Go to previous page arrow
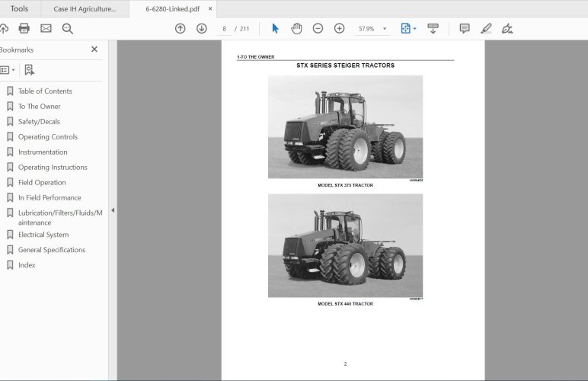The image size is (588, 381). click(x=180, y=28)
